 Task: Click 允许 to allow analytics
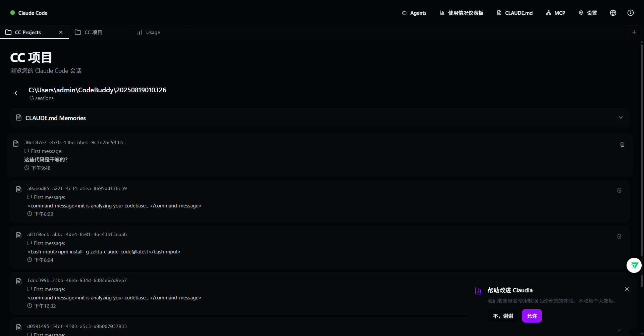tap(532, 316)
